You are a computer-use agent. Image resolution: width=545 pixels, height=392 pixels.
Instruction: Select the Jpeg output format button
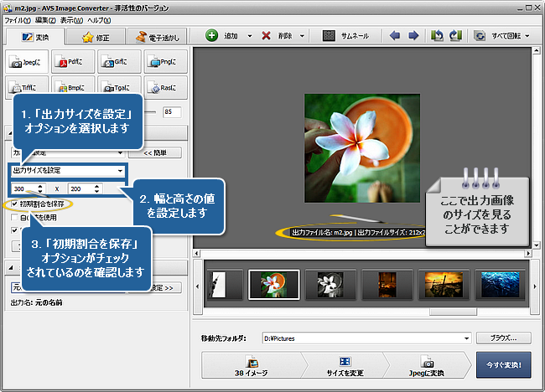26,61
